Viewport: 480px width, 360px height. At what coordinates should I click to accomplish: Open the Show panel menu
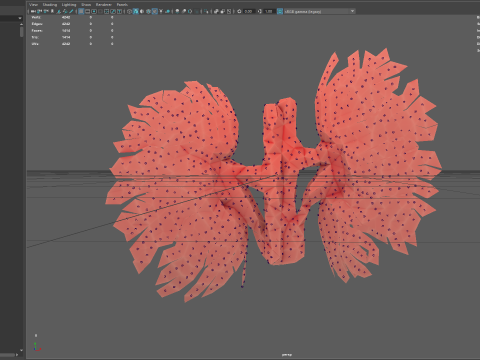[86, 5]
